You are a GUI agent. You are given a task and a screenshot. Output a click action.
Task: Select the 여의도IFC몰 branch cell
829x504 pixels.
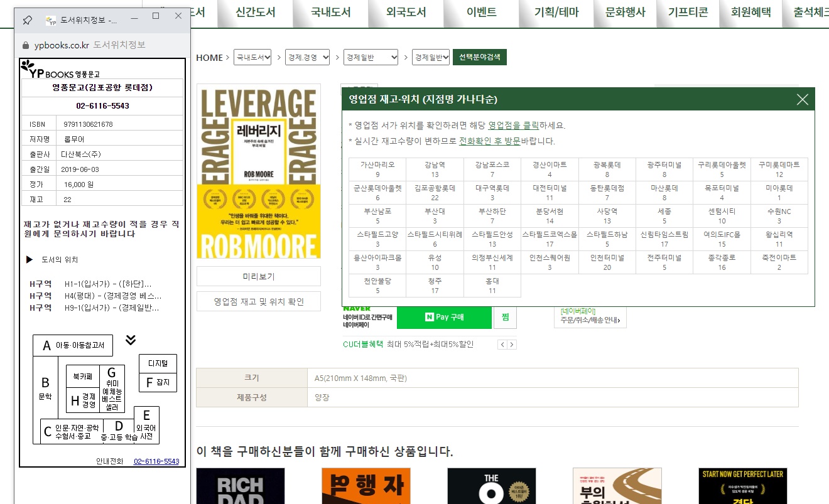[x=722, y=239]
